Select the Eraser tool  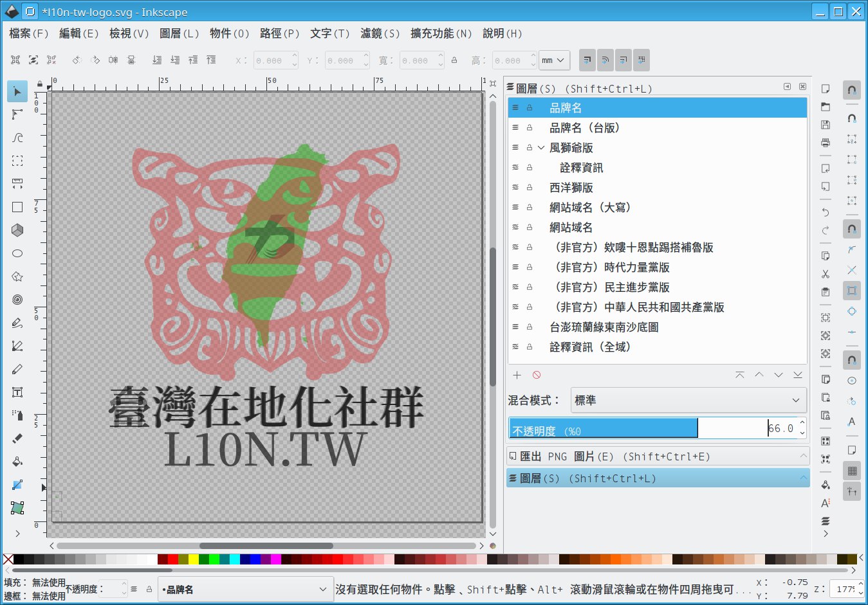17,438
